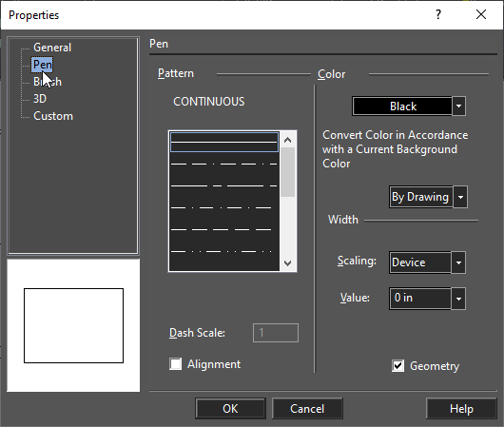Expand the By Drawing dropdown
The width and height of the screenshot is (504, 427).
click(460, 197)
